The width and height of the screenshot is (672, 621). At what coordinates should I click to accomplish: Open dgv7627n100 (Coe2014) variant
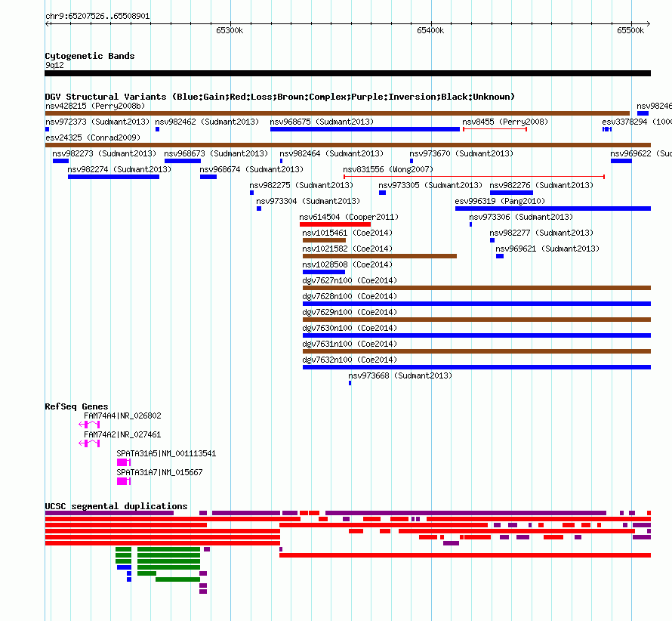476,288
